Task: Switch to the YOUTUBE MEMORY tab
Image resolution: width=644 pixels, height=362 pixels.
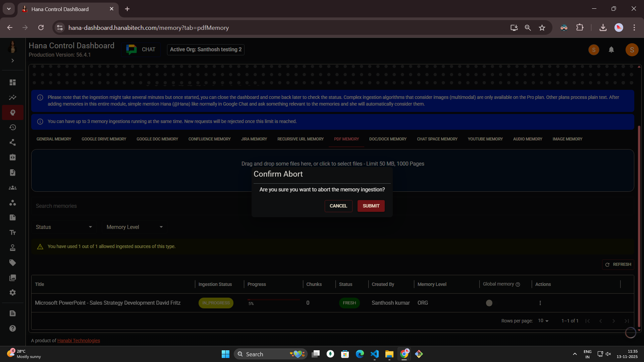Action: click(x=485, y=139)
